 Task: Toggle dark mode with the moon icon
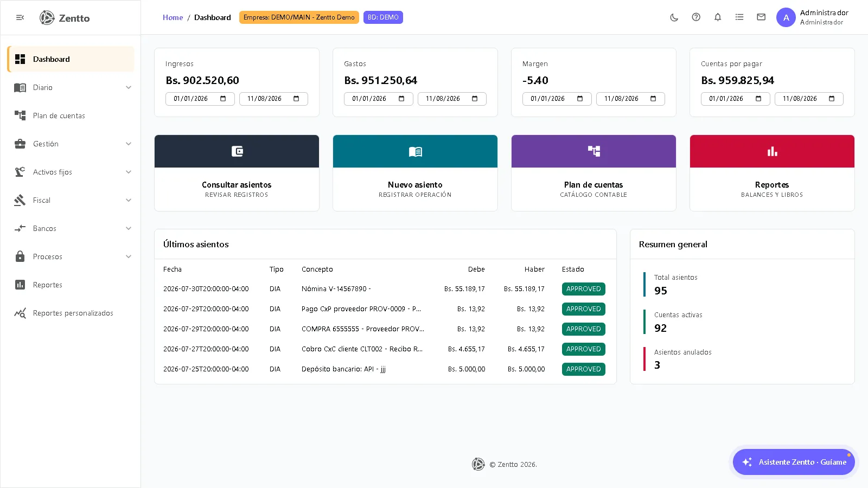tap(674, 17)
